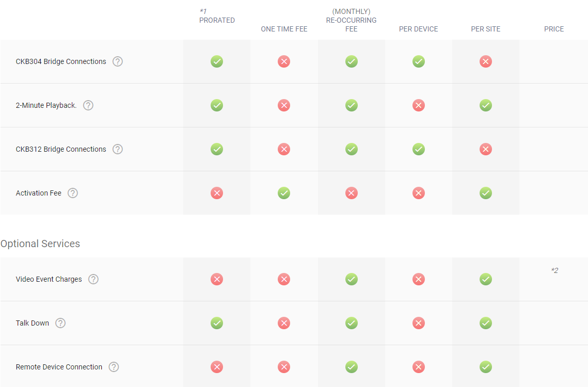Click Remote Device Connection Per Site check
Image resolution: width=588 pixels, height=387 pixels.
pos(486,367)
